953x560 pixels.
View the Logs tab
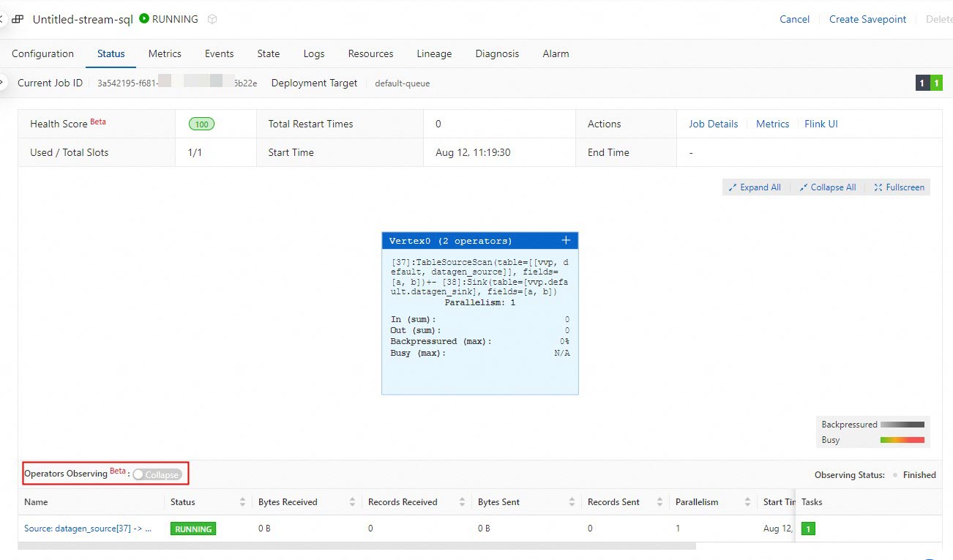(x=314, y=53)
